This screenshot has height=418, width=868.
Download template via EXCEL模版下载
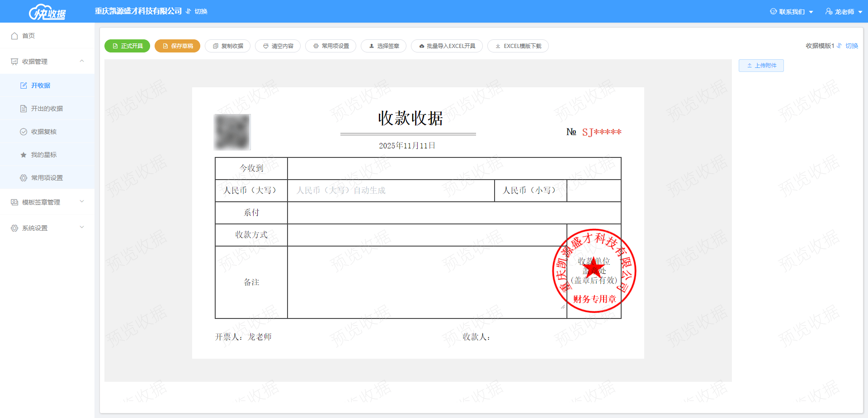tap(518, 46)
